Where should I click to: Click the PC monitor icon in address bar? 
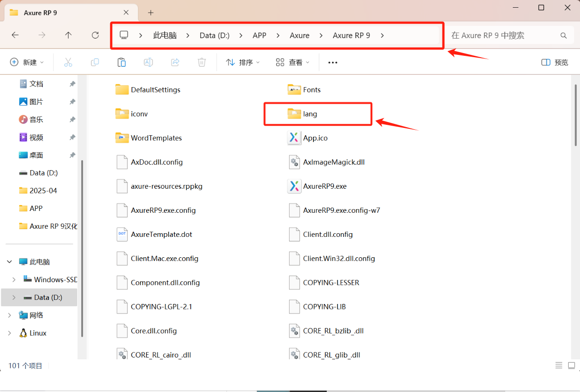pos(123,35)
